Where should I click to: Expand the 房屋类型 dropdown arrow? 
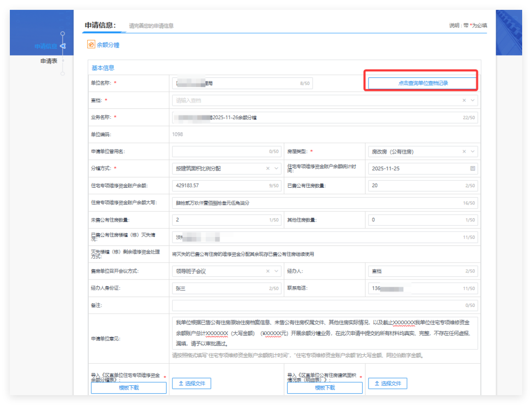coord(473,152)
